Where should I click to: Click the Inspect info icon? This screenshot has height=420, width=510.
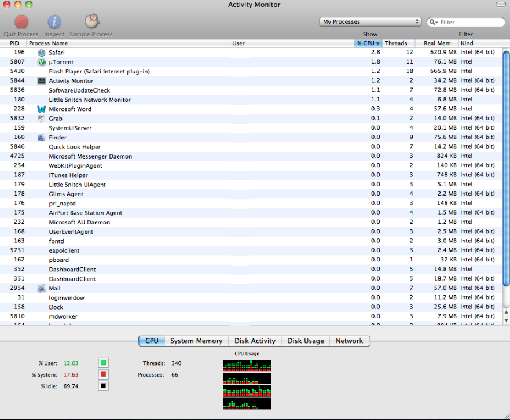54,22
